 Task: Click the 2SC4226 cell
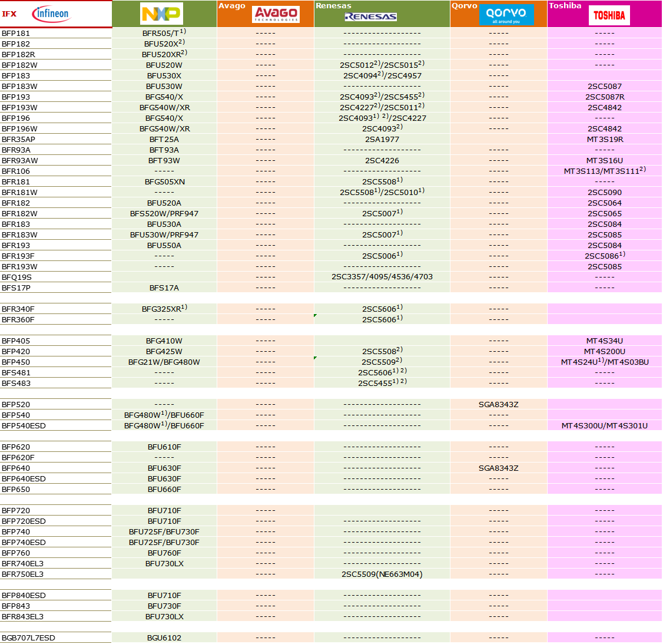pos(382,160)
